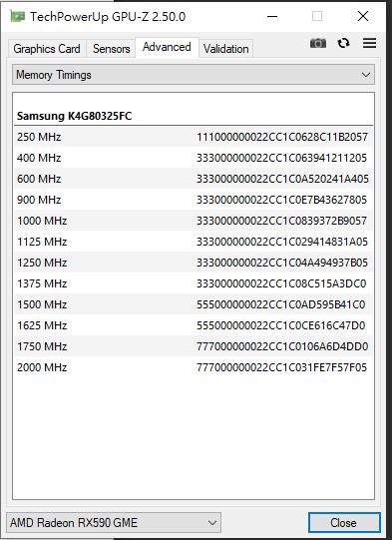Click the GPU-Z app icon in title bar
Screen dimensions: 392x540
tap(17, 16)
